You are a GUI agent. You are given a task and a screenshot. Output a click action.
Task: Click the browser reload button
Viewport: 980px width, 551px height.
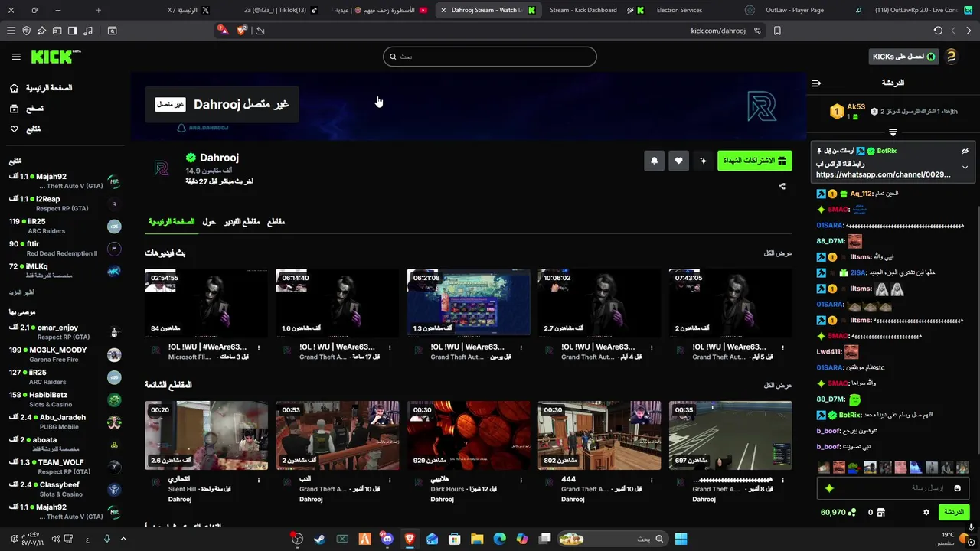point(938,31)
